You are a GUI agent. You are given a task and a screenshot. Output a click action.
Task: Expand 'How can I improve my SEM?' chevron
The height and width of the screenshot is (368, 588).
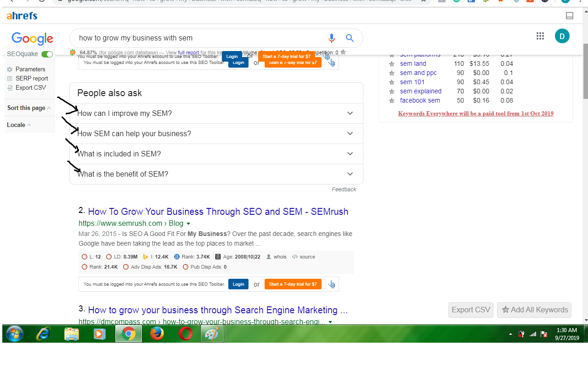tap(350, 113)
